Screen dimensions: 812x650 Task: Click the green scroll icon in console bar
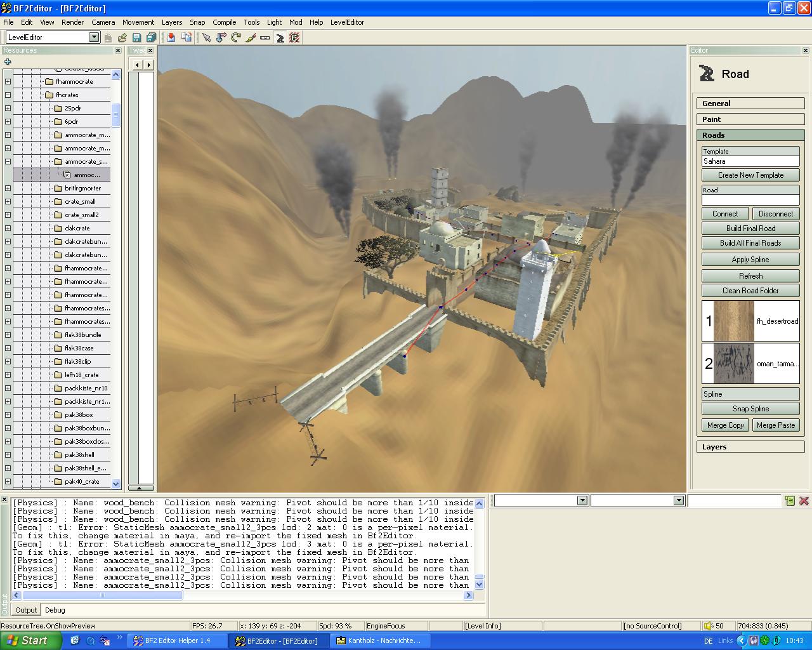click(790, 501)
